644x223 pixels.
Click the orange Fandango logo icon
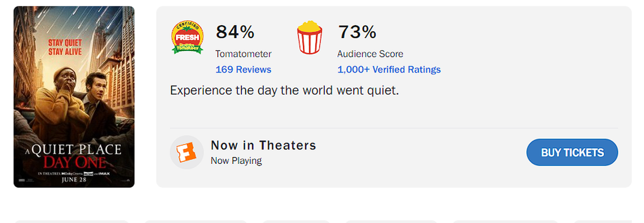pos(186,153)
